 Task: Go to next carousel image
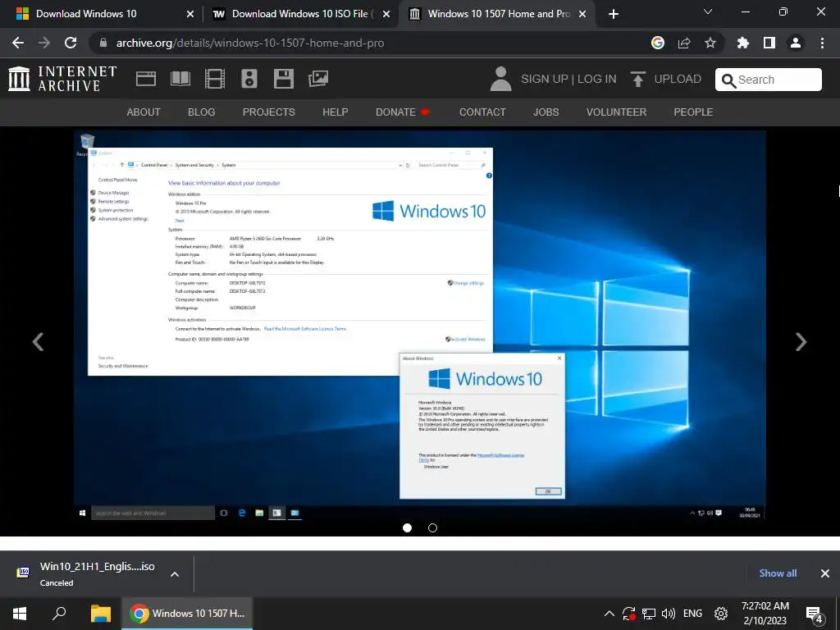point(801,342)
